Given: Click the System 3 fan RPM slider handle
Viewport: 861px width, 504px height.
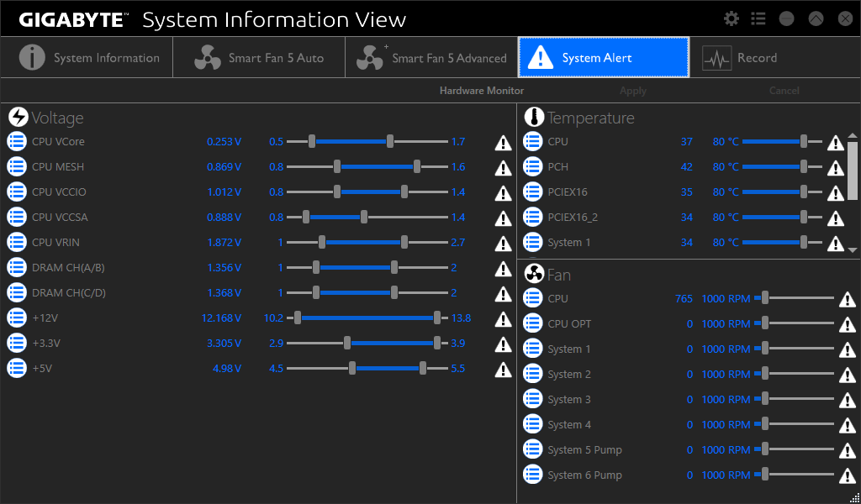Looking at the screenshot, I should click(765, 399).
